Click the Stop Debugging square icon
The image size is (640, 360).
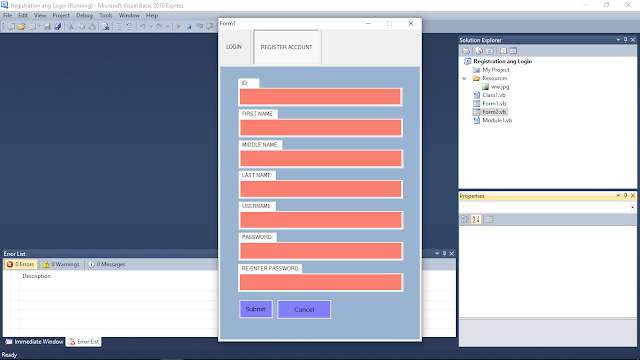tap(189, 27)
